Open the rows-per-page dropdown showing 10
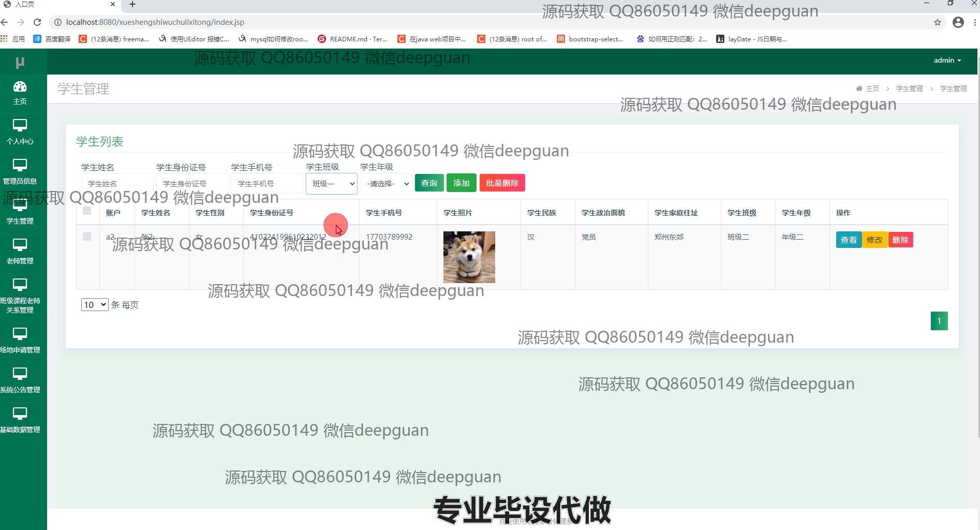Image resolution: width=980 pixels, height=530 pixels. click(x=94, y=305)
